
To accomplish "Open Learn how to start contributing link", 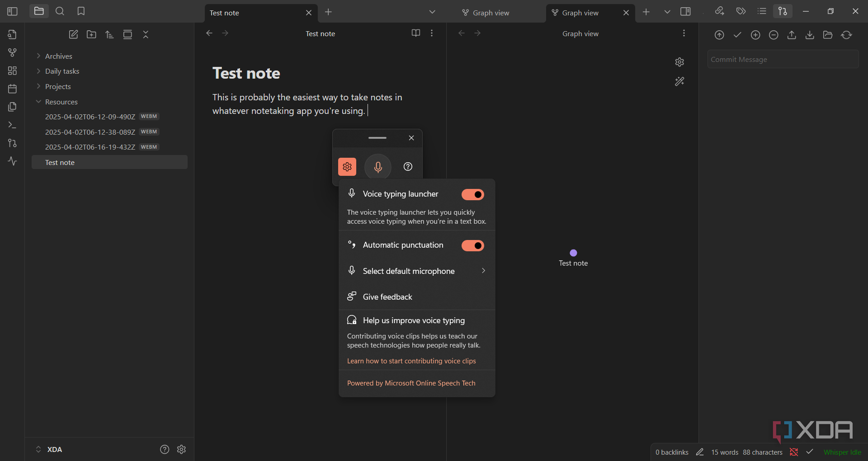I will (411, 361).
